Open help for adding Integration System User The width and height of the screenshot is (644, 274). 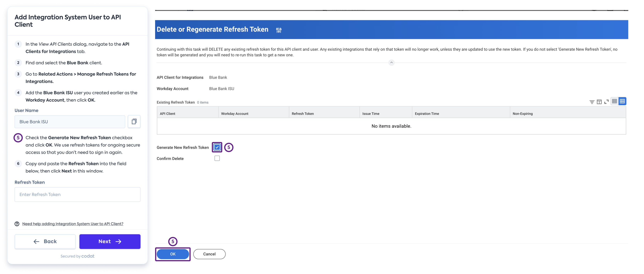73,223
